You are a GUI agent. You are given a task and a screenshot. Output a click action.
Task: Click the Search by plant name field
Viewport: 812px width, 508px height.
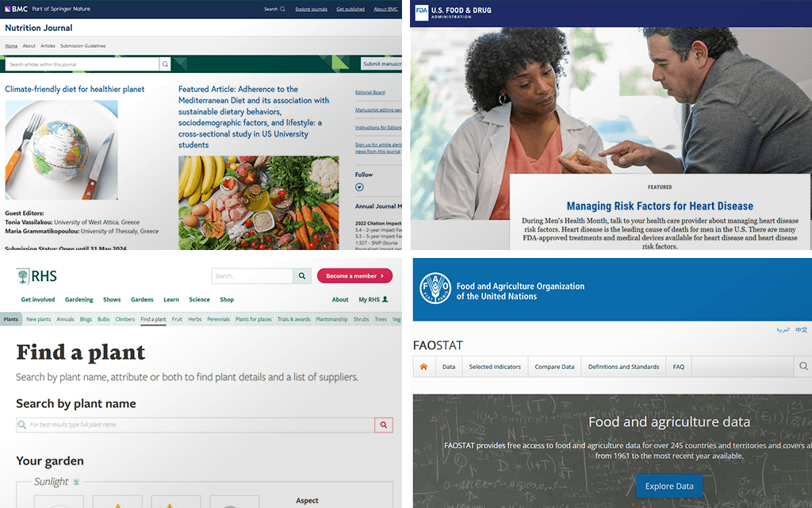pyautogui.click(x=195, y=425)
